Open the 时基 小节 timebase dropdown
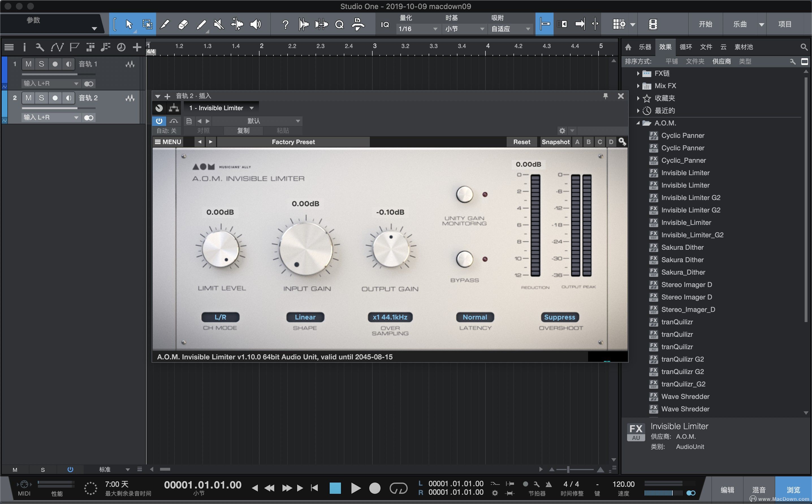 pos(464,29)
